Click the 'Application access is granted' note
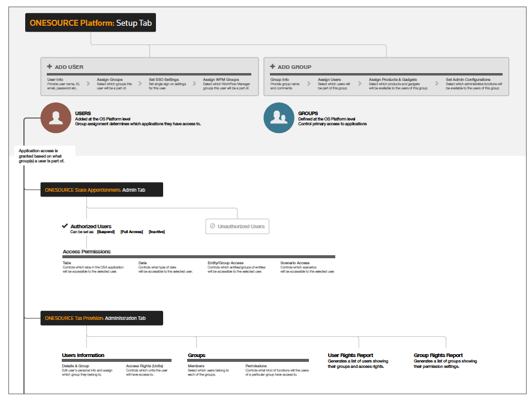The width and height of the screenshot is (532, 402). 41,156
